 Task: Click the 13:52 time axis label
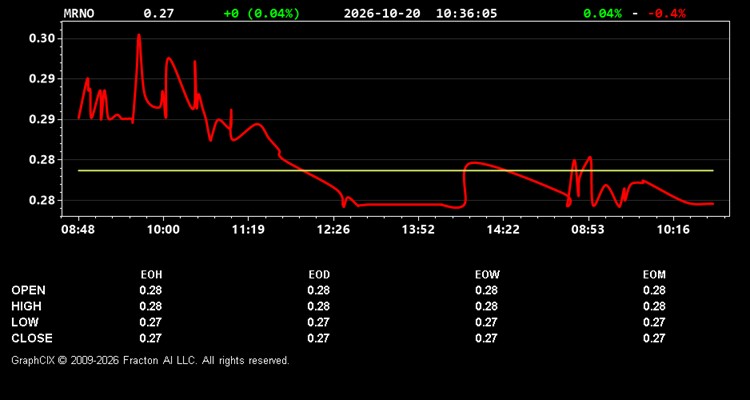418,230
